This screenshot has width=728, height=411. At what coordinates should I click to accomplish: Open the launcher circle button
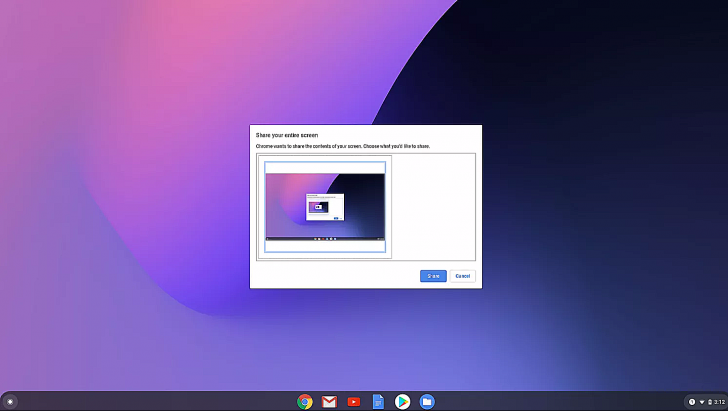pos(10,402)
